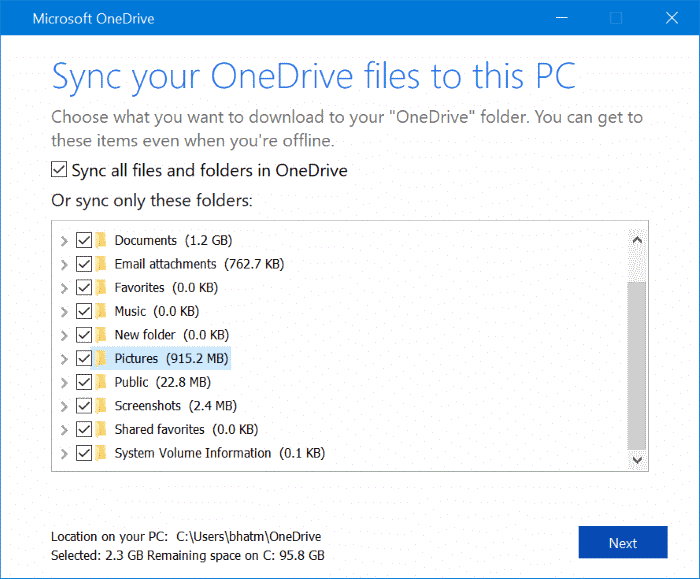Select the Music (0.0 KB) row
This screenshot has width=700, height=579.
click(x=157, y=311)
